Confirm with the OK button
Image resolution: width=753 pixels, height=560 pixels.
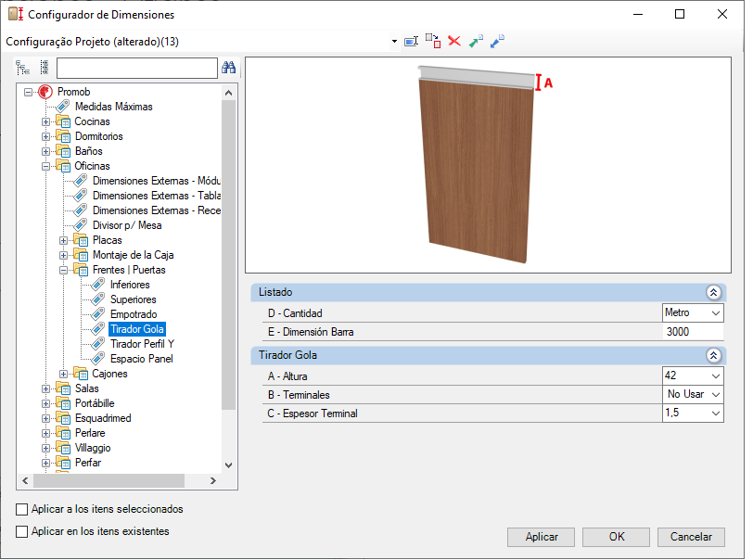tap(616, 537)
